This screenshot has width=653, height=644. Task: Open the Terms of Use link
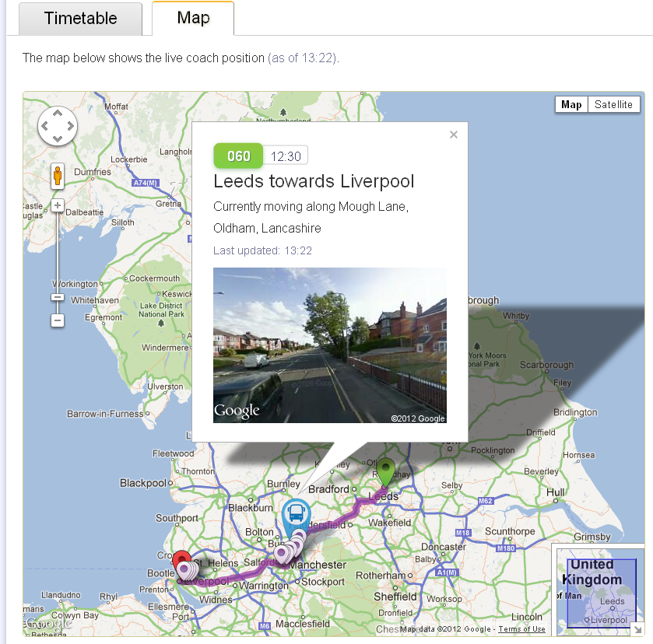click(x=521, y=629)
